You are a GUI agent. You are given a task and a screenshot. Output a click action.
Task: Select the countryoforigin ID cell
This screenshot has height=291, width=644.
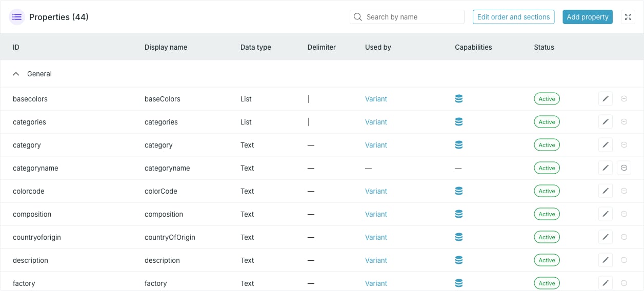37,237
